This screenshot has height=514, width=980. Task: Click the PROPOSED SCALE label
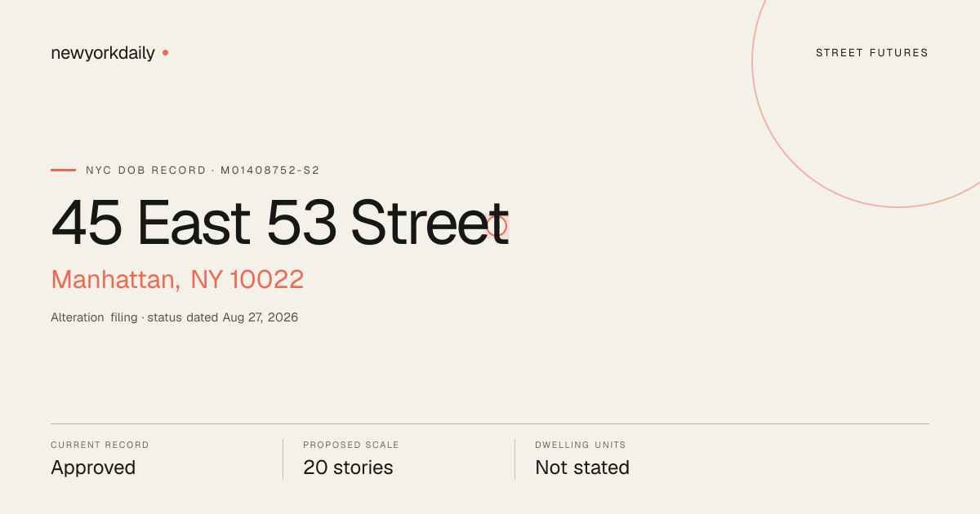(351, 445)
